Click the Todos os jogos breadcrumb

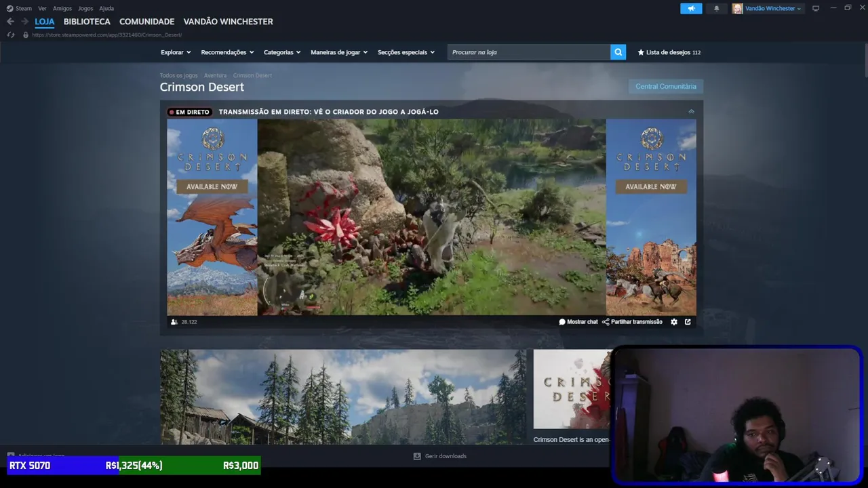178,75
